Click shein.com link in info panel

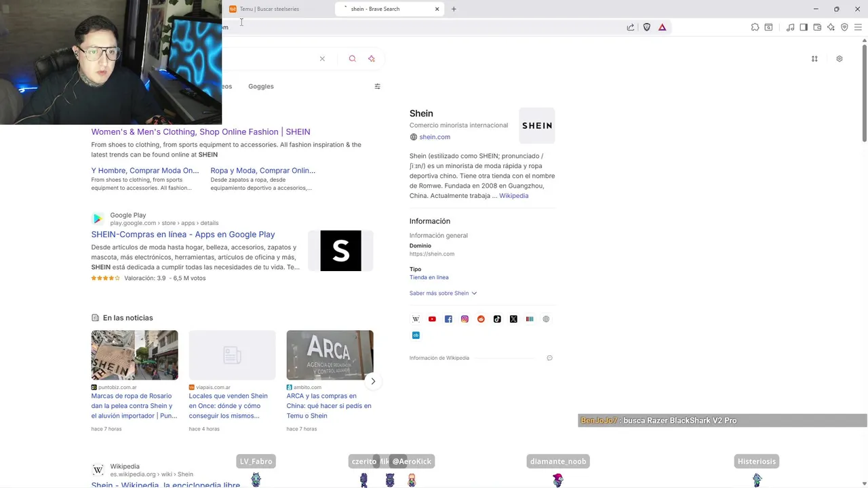(x=435, y=137)
